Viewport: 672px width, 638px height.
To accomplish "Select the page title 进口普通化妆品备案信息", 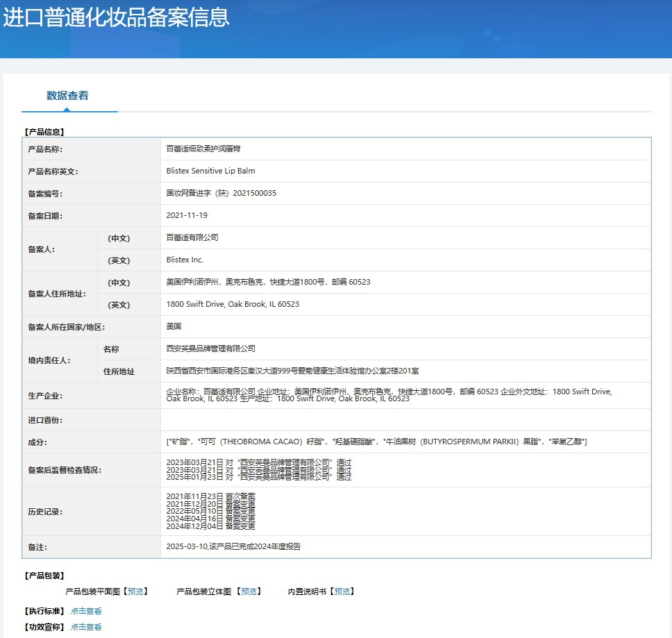I will pyautogui.click(x=116, y=17).
